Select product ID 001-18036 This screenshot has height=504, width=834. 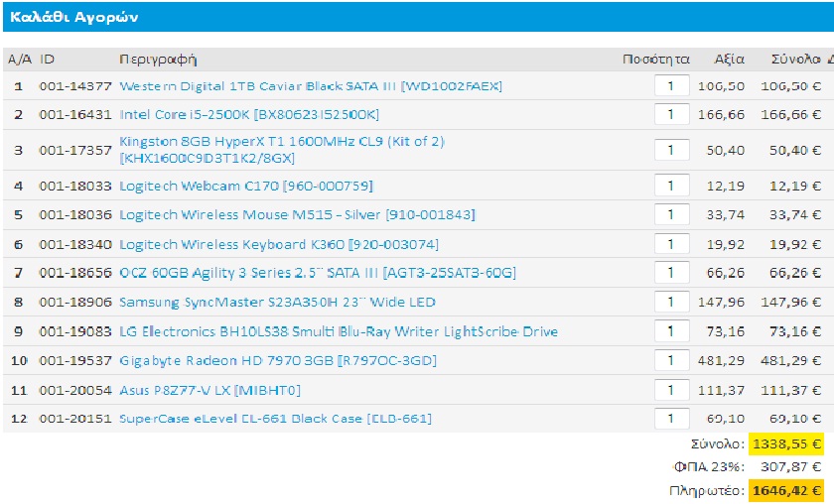[75, 214]
